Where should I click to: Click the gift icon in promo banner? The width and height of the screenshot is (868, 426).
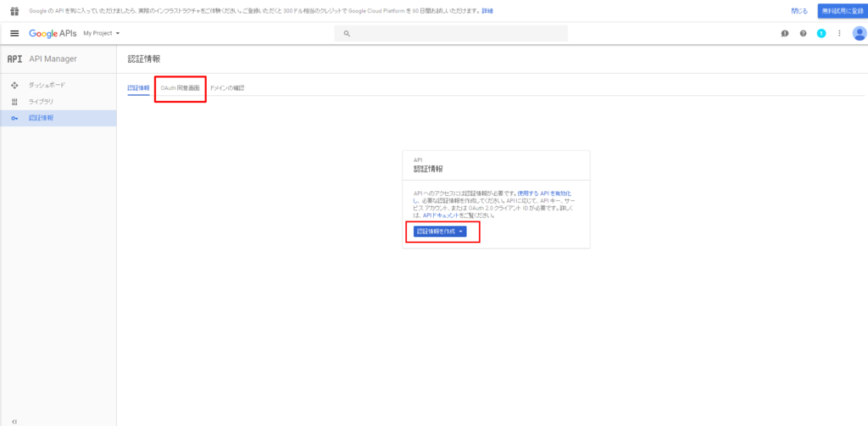pyautogui.click(x=14, y=10)
